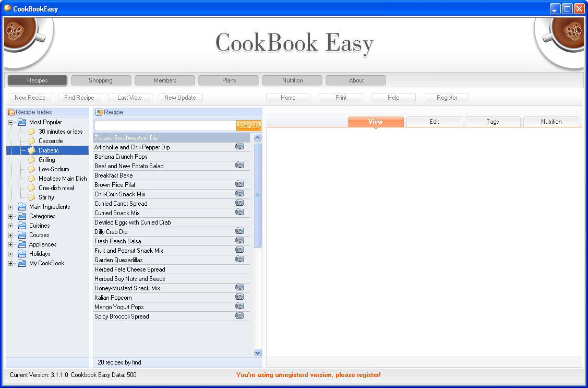
Task: Click the Print toolbar button
Action: (341, 97)
